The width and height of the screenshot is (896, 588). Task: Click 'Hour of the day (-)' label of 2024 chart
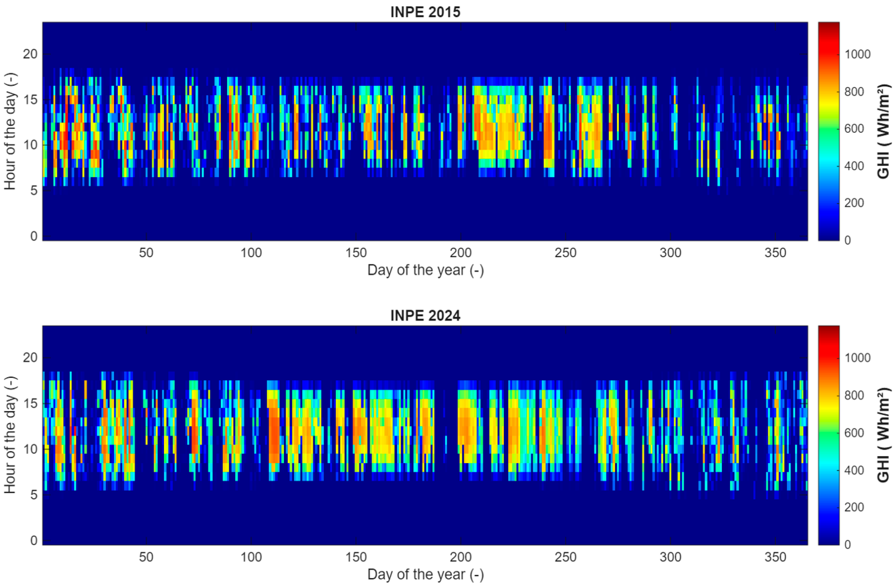pos(10,435)
